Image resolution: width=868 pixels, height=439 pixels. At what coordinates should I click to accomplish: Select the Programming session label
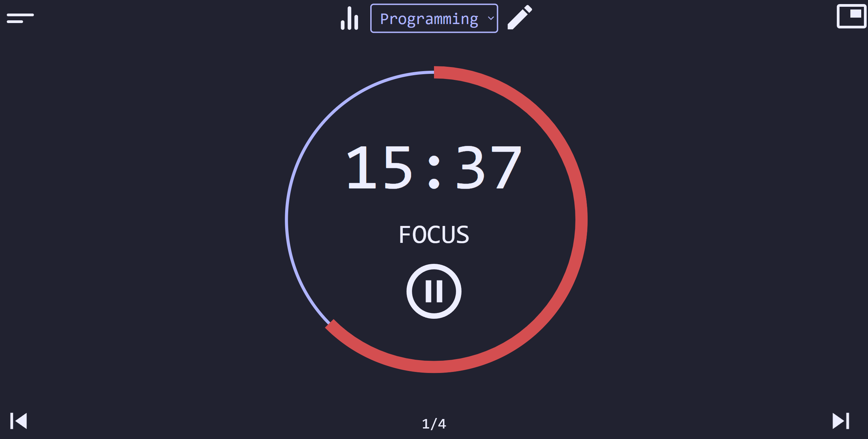(434, 19)
